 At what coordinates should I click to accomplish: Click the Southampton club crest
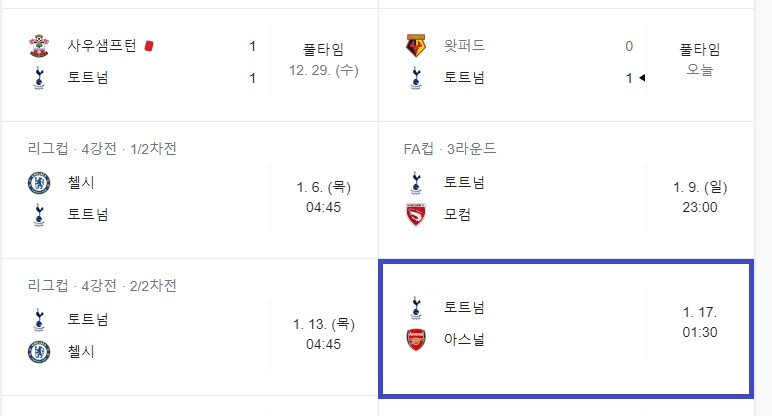pos(39,46)
